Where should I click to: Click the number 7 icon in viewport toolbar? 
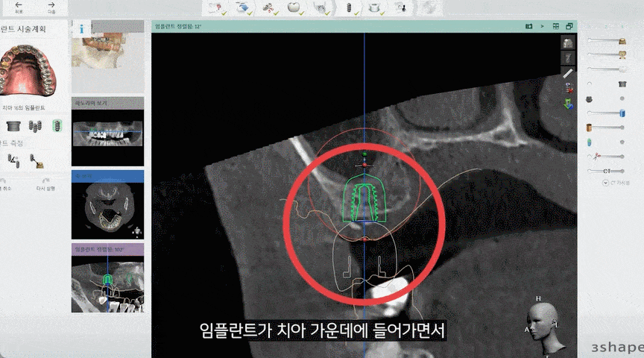coord(568,58)
